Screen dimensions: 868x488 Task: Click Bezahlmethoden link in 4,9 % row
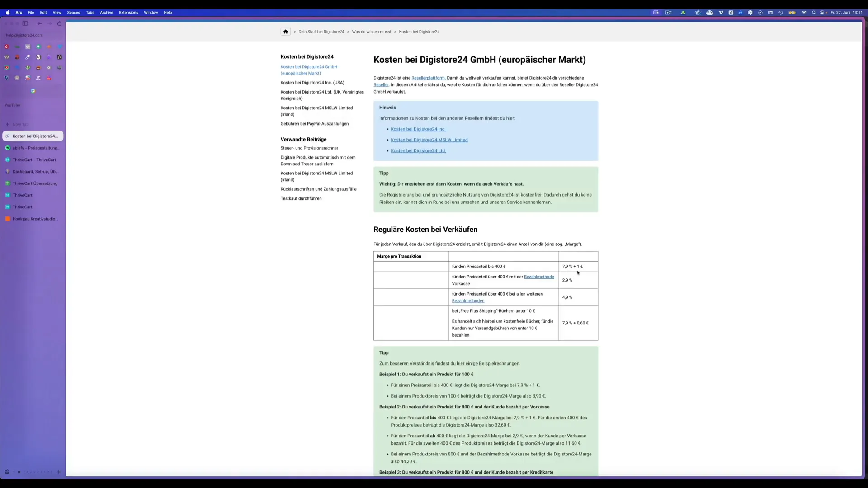tap(468, 301)
